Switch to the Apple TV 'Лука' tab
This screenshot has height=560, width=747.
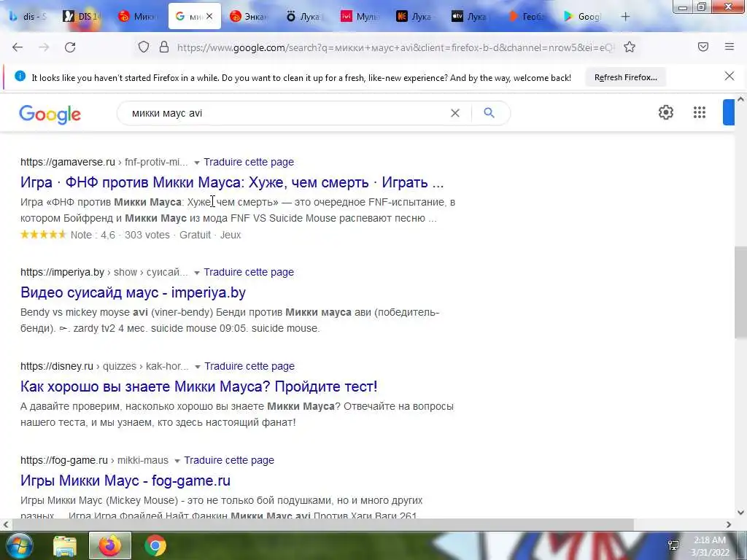(470, 16)
